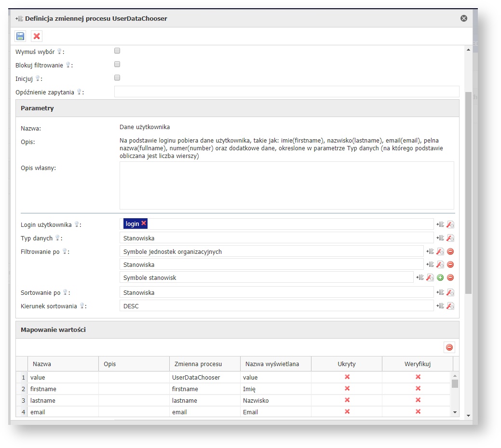This screenshot has height=448, width=501.
Task: Remove the Symbole jednostek organizacyjnych filter row
Action: pos(450,251)
